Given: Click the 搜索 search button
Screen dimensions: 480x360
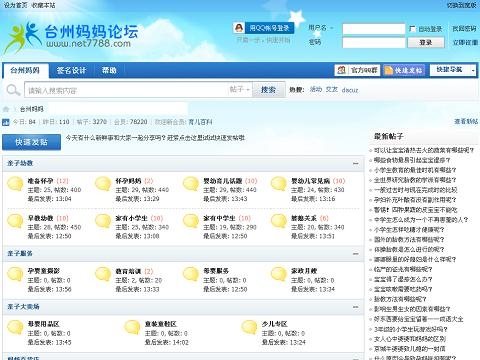Looking at the screenshot, I should coord(268,90).
